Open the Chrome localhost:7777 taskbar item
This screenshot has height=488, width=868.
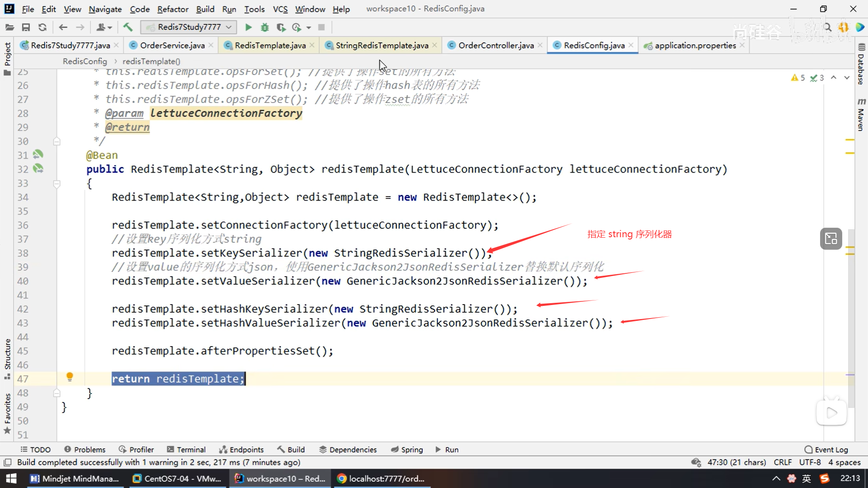tap(381, 479)
